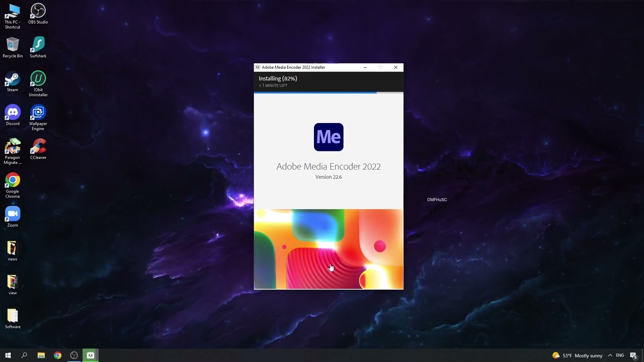The image size is (644, 362).
Task: Open the notification center icon
Action: click(633, 355)
